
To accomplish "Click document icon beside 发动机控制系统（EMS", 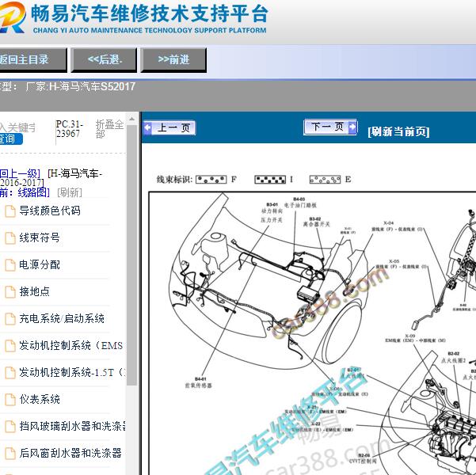I will point(10,346).
